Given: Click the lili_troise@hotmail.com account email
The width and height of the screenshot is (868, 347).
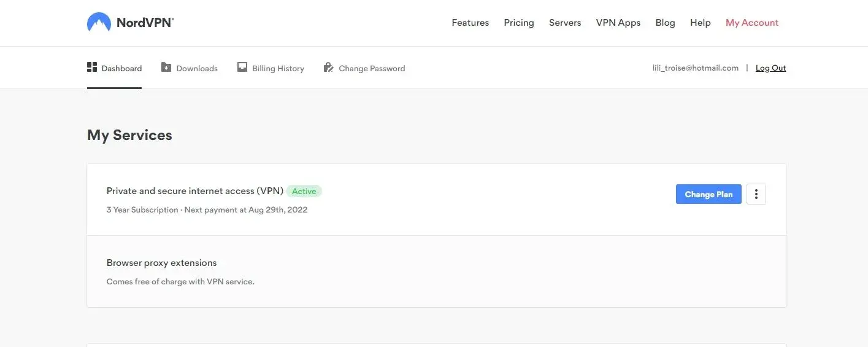Looking at the screenshot, I should [696, 68].
